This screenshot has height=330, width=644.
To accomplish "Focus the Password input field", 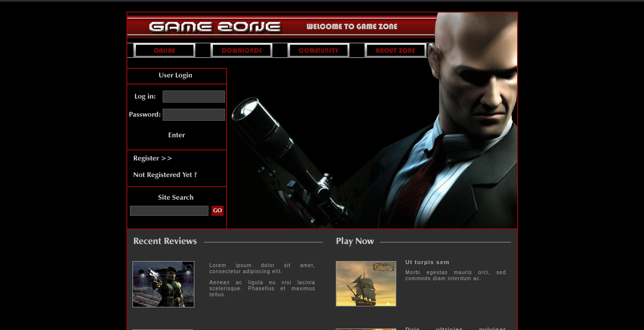I will [194, 115].
